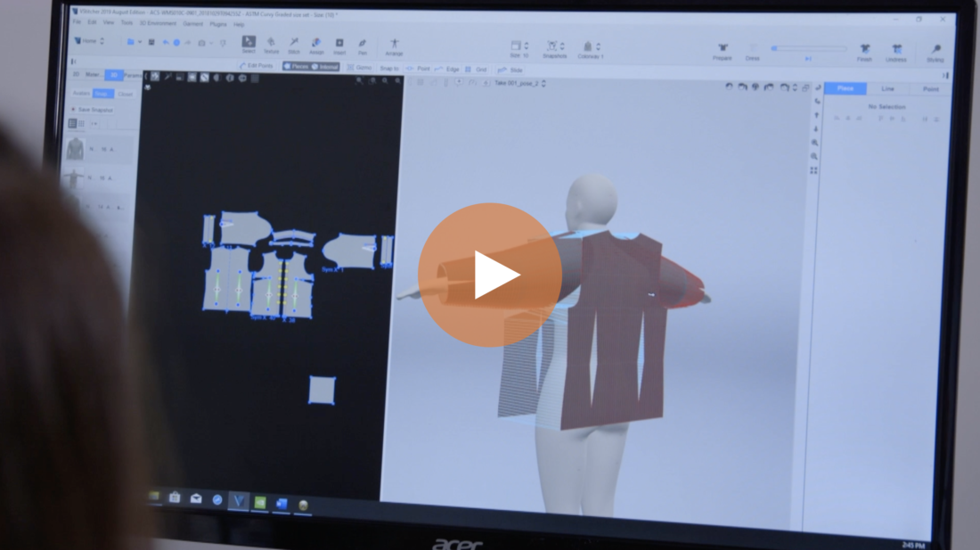Select the square pattern piece in 2D window
Image resolution: width=980 pixels, height=550 pixels.
click(322, 390)
